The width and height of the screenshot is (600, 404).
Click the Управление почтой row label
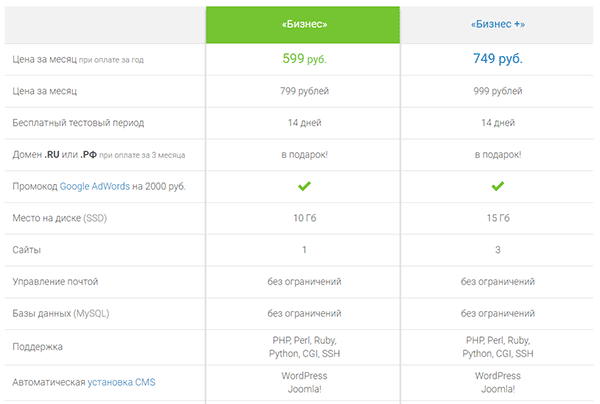55,282
